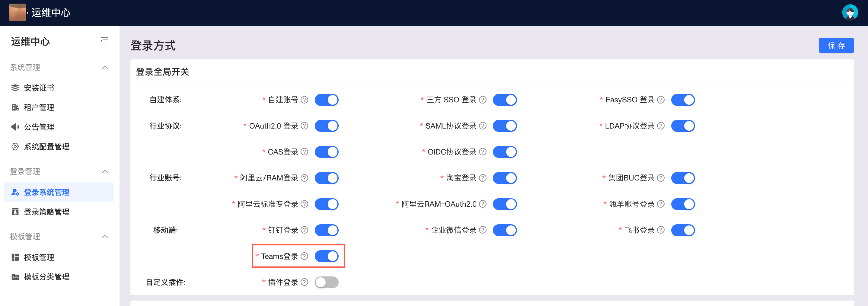
Task: Go to 租户管理 page
Action: coord(39,107)
